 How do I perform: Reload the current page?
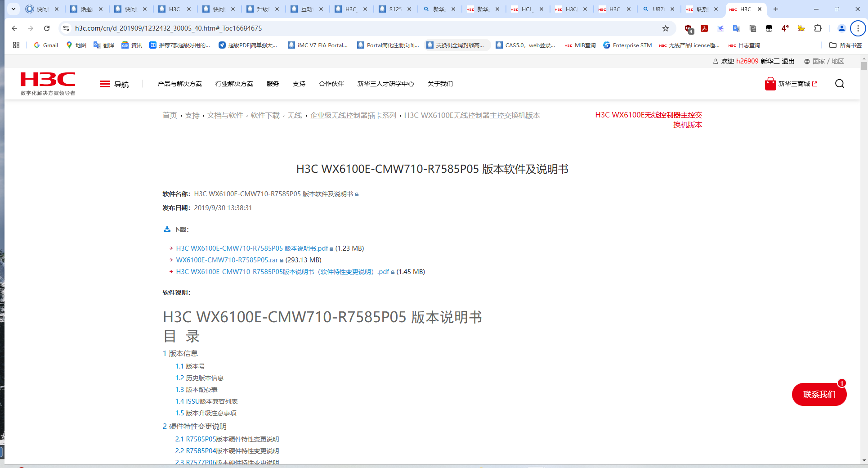click(x=47, y=28)
